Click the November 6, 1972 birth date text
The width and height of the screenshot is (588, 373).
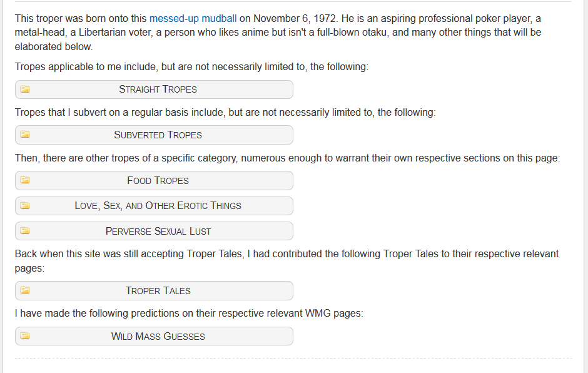pos(295,18)
